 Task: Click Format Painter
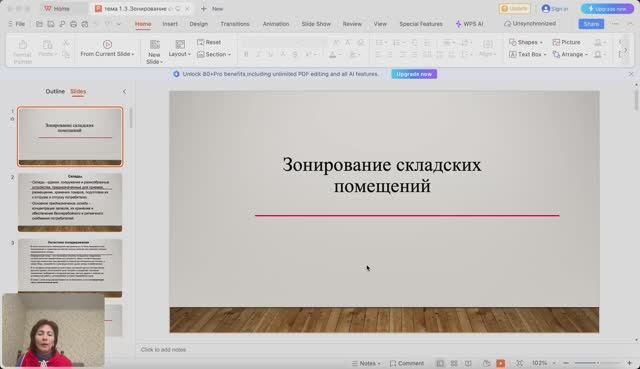(22, 51)
